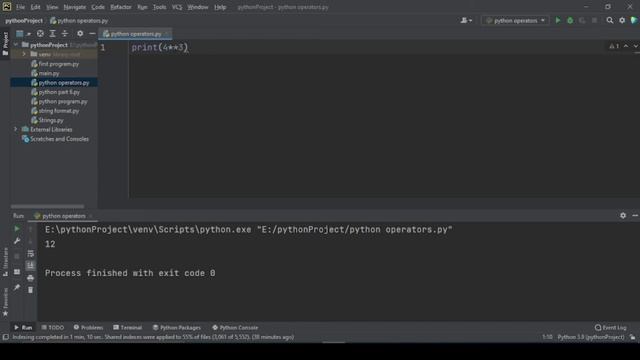Expand External Libraries node

coord(16,129)
